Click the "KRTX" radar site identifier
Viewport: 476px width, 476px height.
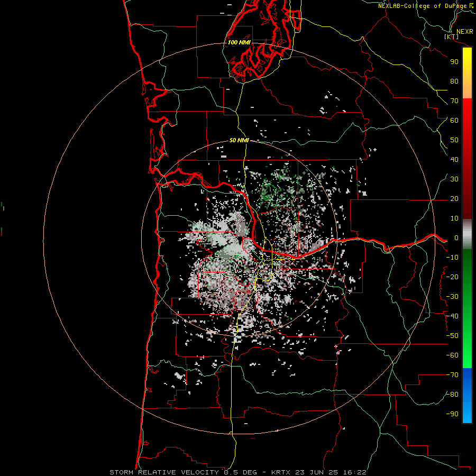pyautogui.click(x=281, y=472)
